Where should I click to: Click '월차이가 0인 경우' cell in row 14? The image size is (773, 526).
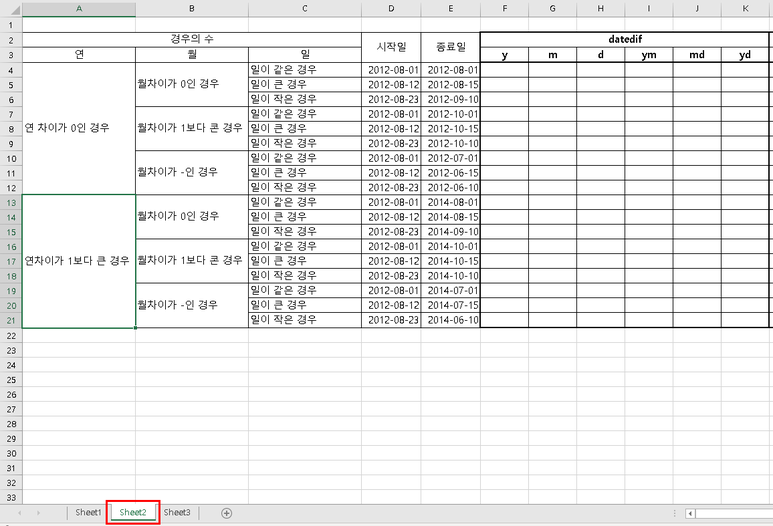click(x=192, y=216)
